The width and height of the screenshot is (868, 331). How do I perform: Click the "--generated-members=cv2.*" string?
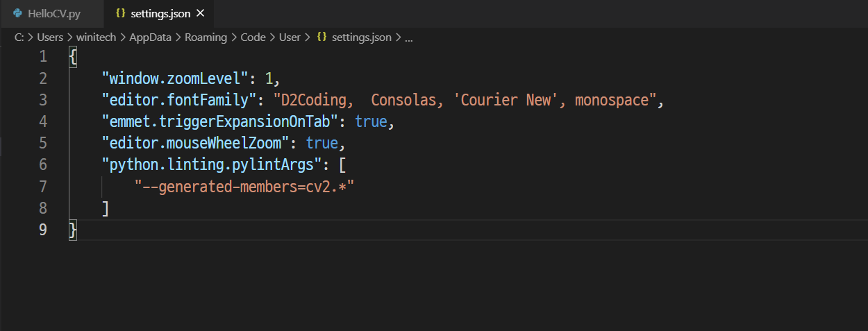click(245, 186)
